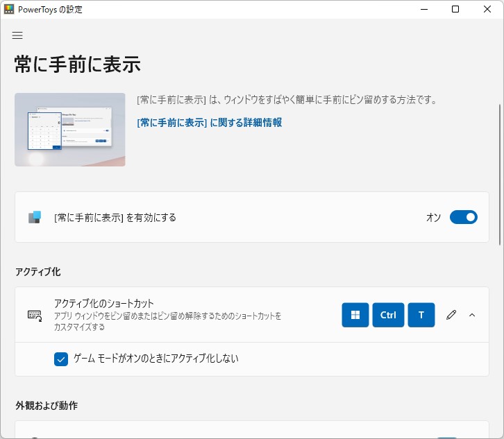Viewport: 504px width, 439px height.
Task: Open [常に手前に表示] に関する詳細情報 link
Action: click(x=210, y=123)
